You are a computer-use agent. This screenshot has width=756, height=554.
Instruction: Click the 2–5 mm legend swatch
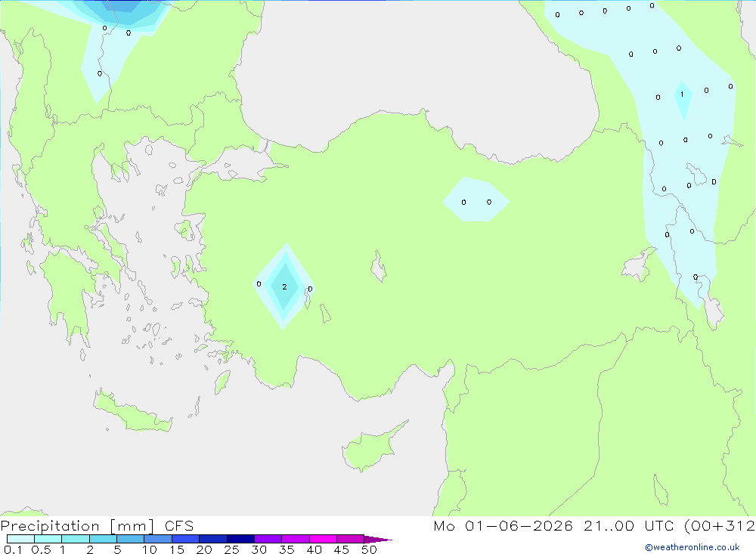tap(103, 539)
